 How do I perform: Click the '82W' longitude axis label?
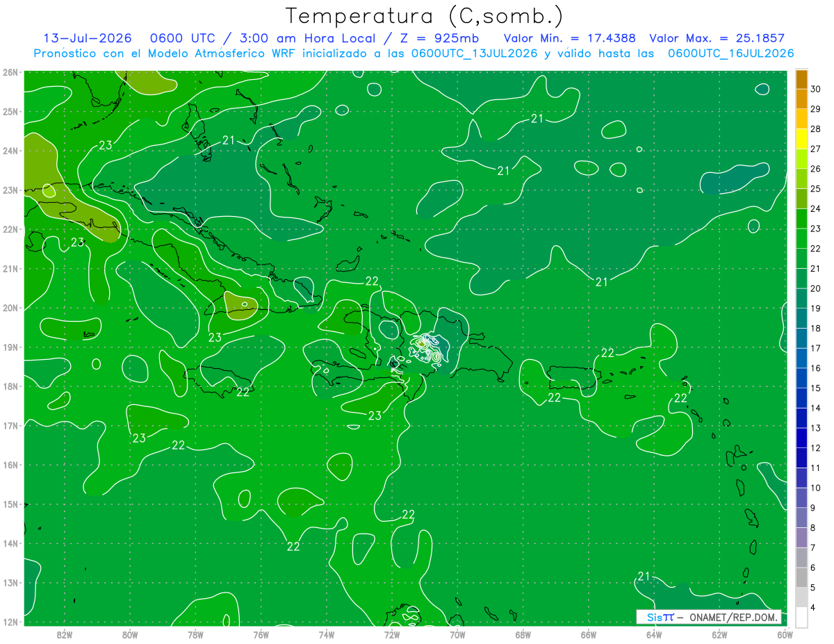point(65,634)
